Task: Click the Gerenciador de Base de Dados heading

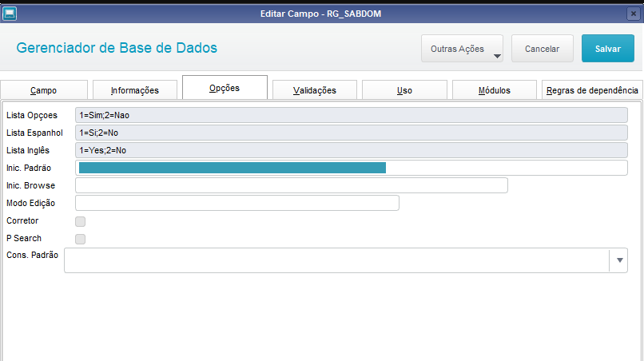Action: pos(117,48)
